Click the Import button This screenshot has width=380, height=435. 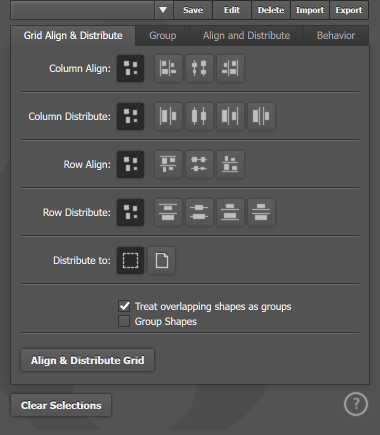pyautogui.click(x=310, y=10)
